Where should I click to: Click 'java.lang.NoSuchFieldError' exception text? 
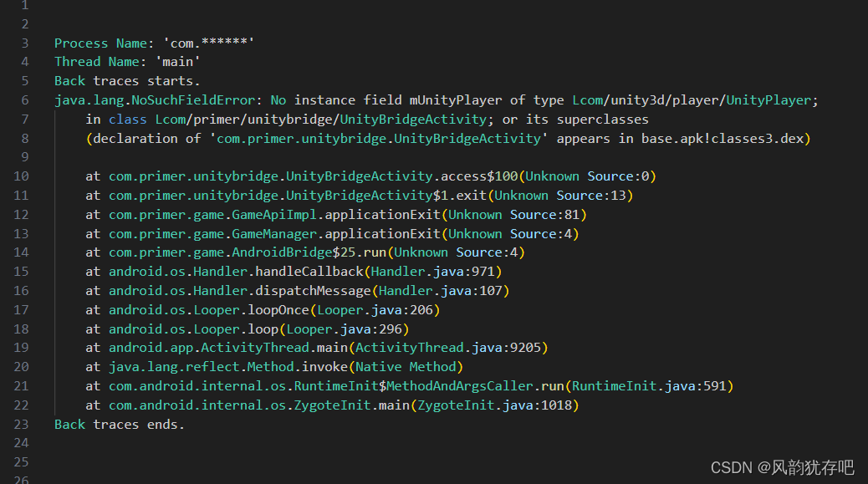pyautogui.click(x=155, y=100)
